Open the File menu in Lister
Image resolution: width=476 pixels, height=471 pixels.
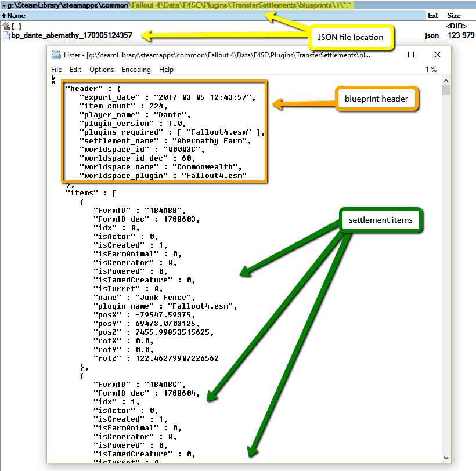click(56, 70)
